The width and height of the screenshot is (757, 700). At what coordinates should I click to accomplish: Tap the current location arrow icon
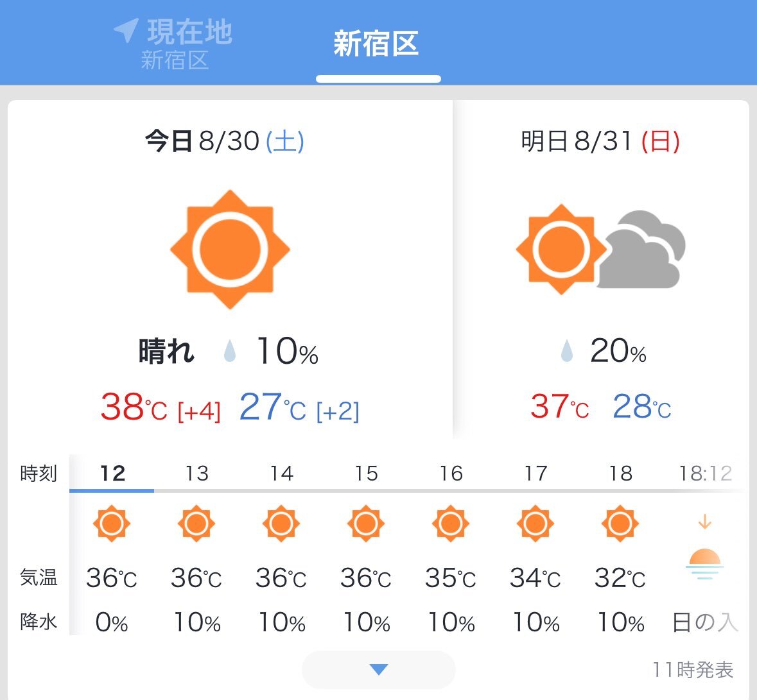coord(126,31)
